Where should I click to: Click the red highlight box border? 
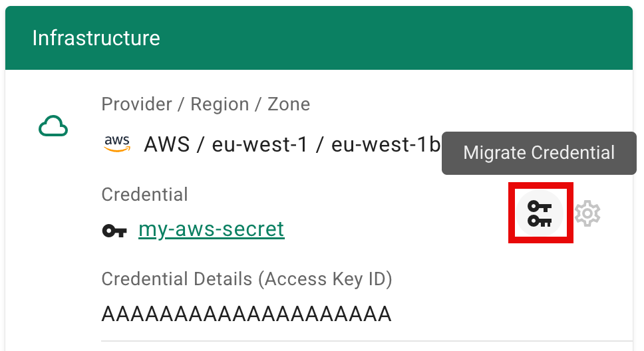click(511, 213)
